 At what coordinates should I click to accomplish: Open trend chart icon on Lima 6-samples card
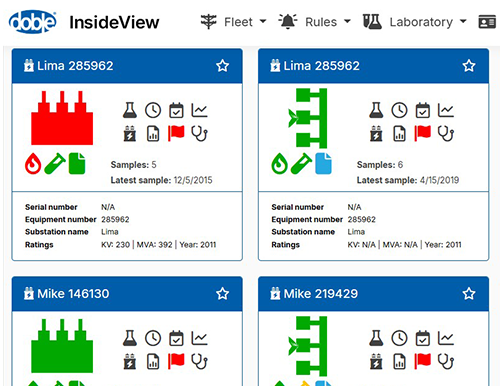[x=446, y=110]
